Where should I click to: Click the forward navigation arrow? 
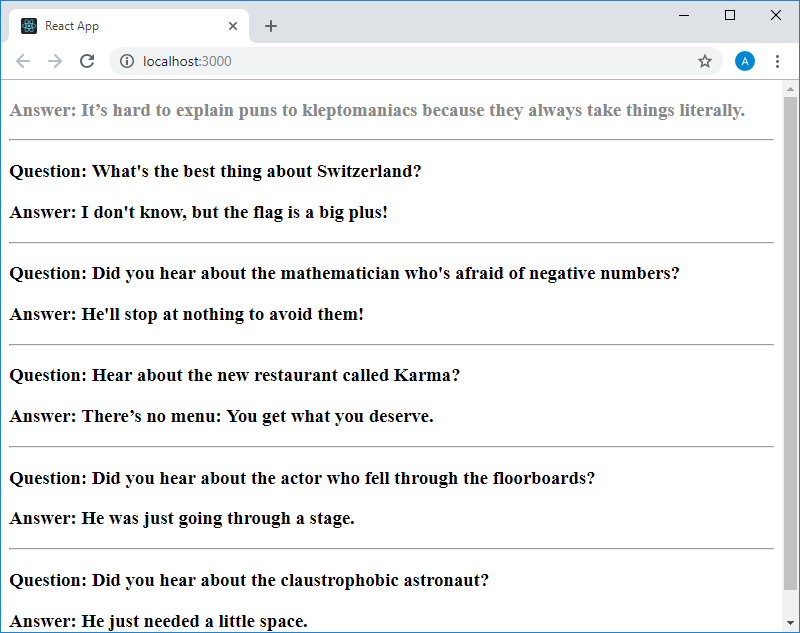pos(55,61)
